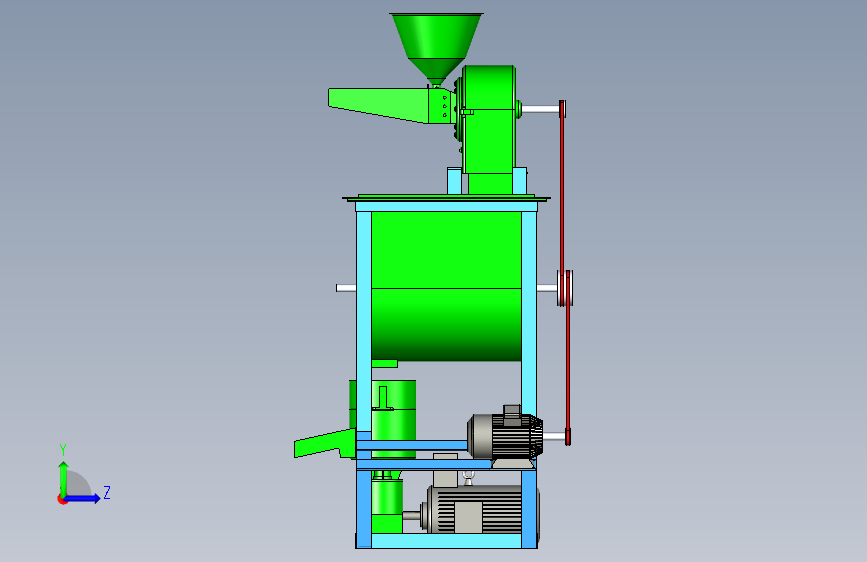Viewport: 867px width, 562px height.
Task: Click the red origin of coordinate triad
Action: coord(62,499)
